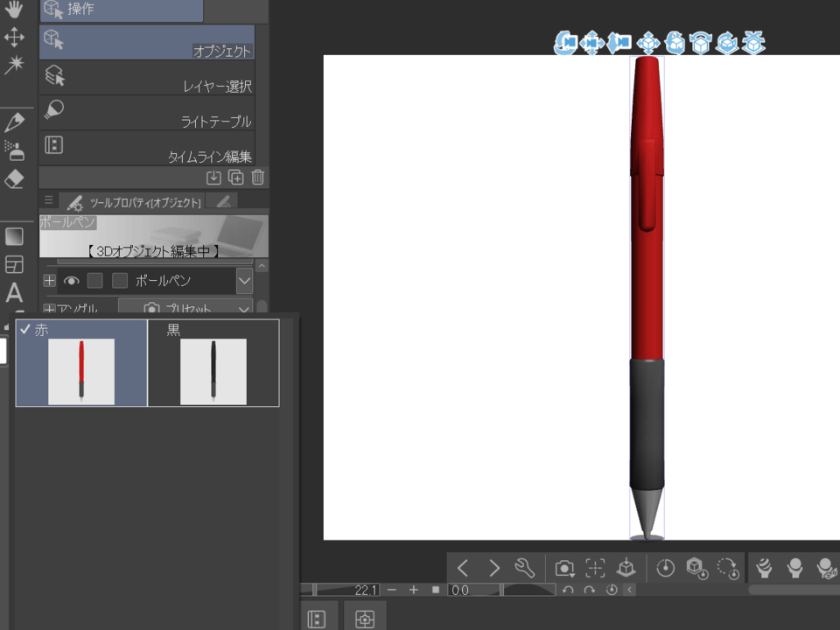Click the undo arrow in the bottom bar
Viewport: 840px width, 630px height.
click(x=568, y=590)
